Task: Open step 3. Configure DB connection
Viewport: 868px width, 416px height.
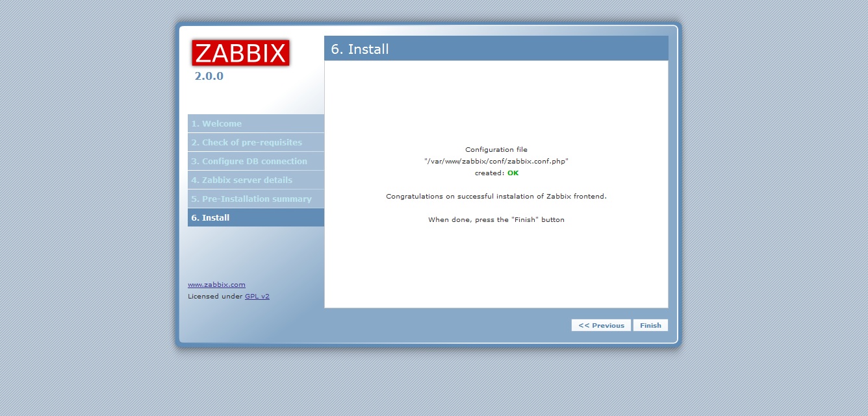Action: [x=256, y=161]
